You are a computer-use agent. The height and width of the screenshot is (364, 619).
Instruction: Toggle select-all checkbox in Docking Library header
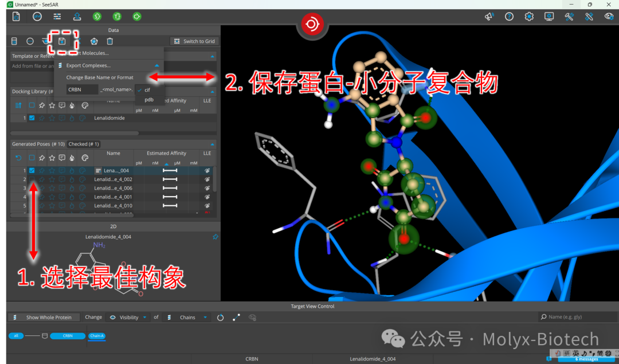tap(32, 105)
